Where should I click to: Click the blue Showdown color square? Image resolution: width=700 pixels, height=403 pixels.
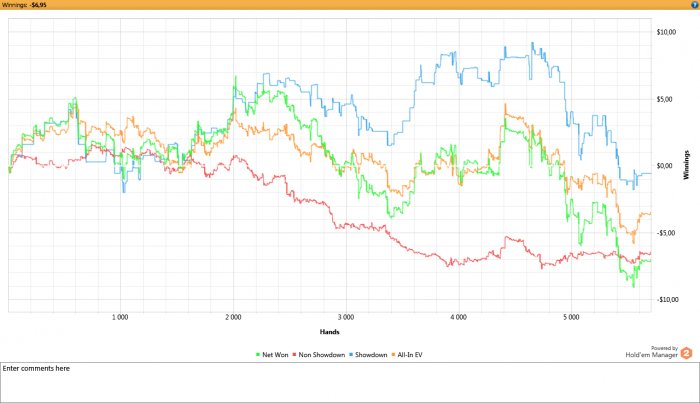tap(351, 355)
